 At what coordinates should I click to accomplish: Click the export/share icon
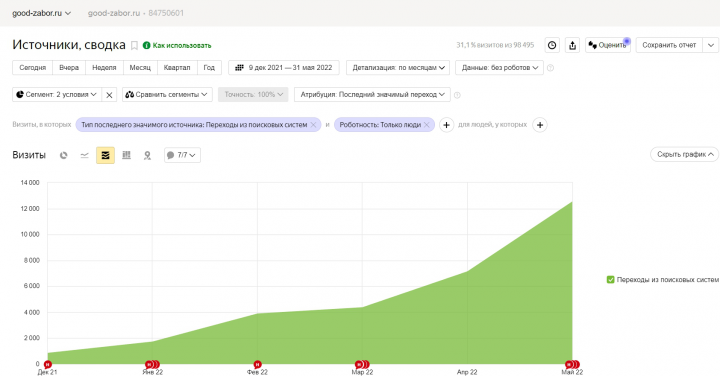tap(572, 45)
